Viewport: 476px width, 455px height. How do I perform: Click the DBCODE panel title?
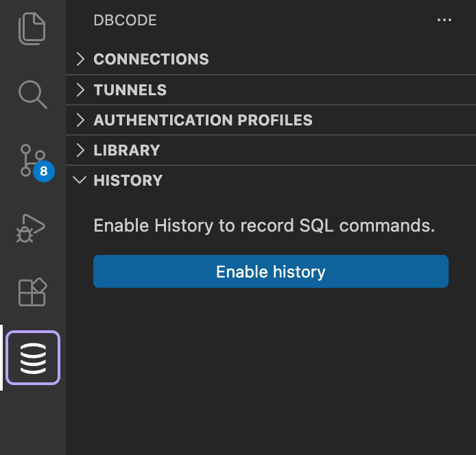click(x=125, y=21)
